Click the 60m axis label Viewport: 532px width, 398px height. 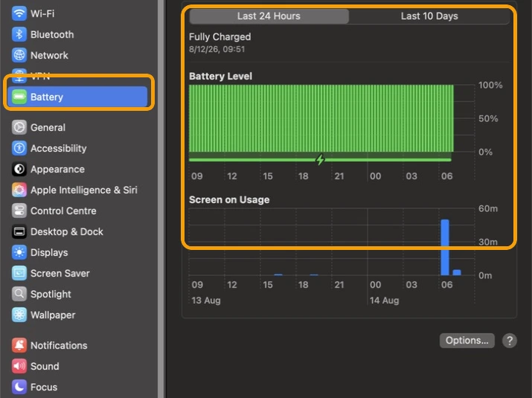[488, 208]
